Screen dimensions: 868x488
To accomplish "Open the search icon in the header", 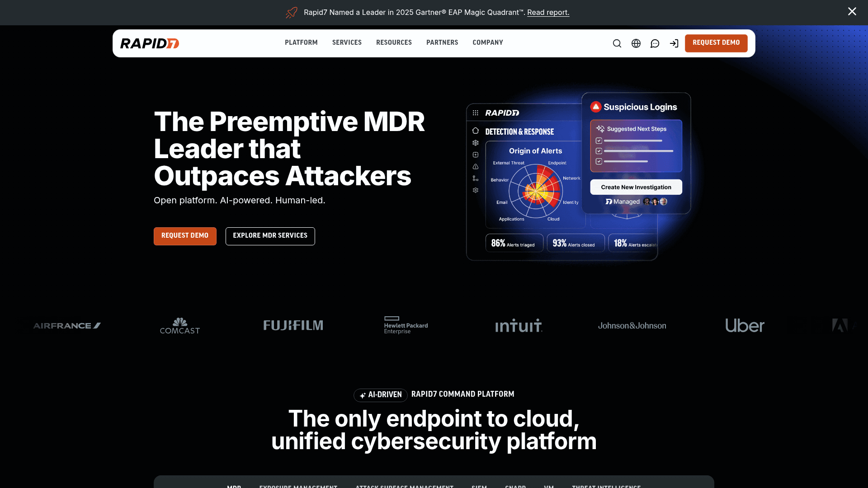I will [617, 43].
